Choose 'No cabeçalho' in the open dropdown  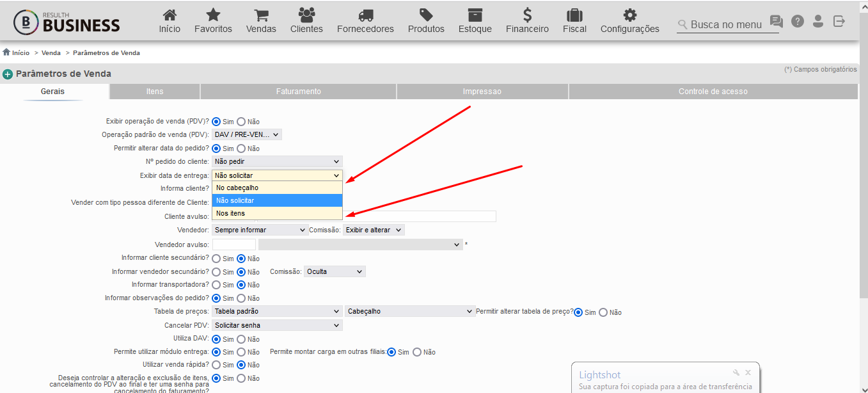pyautogui.click(x=278, y=188)
